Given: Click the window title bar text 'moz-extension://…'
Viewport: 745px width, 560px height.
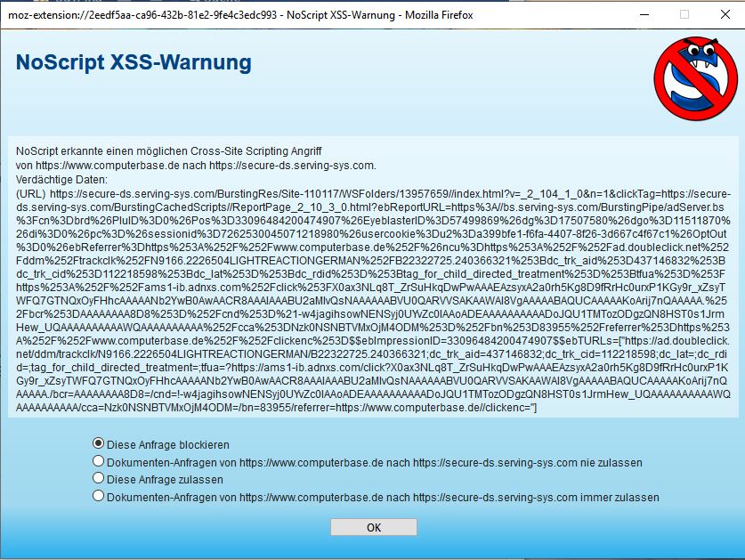Looking at the screenshot, I should click(240, 15).
